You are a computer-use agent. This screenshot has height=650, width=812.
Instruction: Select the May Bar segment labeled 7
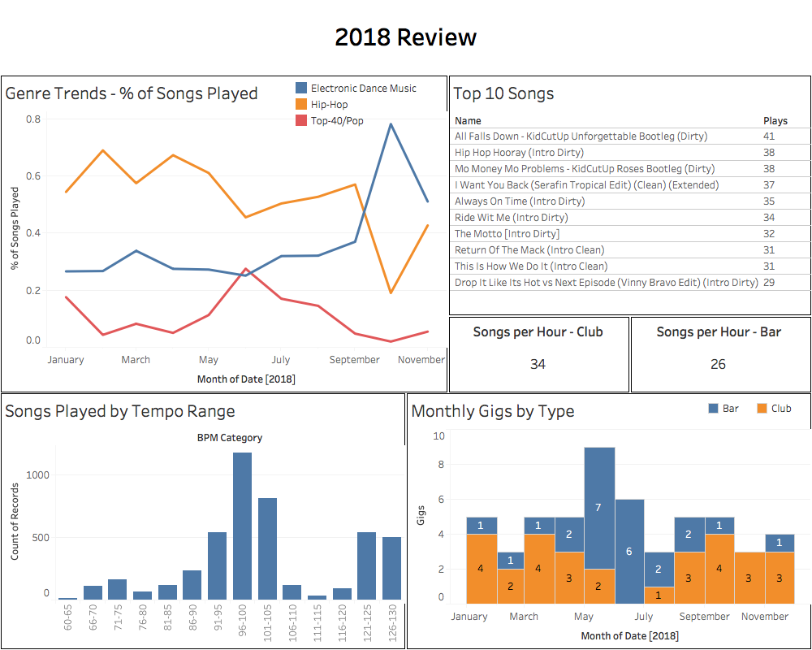pos(599,508)
